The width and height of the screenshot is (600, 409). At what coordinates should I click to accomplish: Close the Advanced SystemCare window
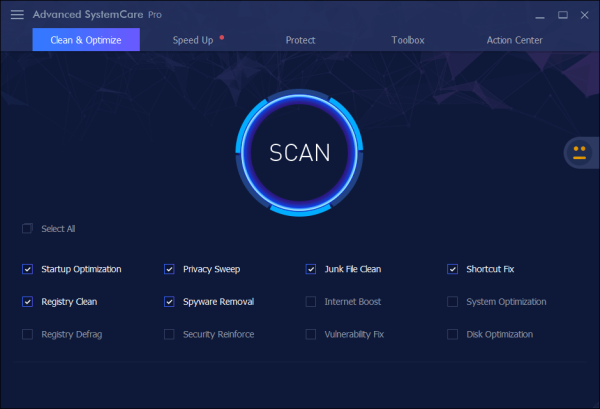pyautogui.click(x=584, y=15)
